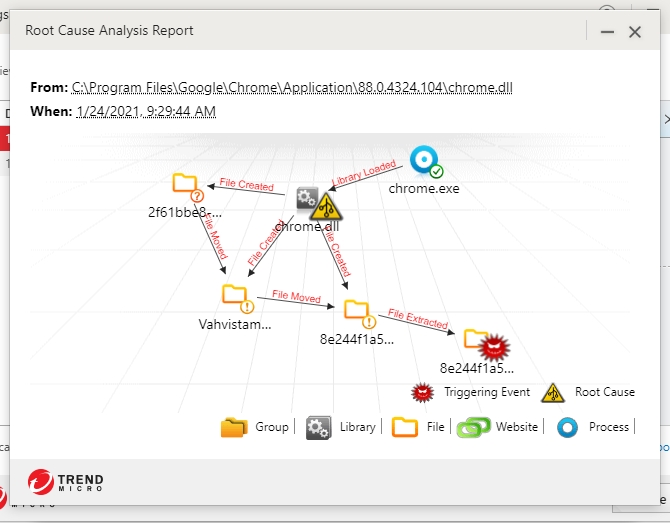This screenshot has width=670, height=523.
Task: Click the Website legend text
Action: pyautogui.click(x=517, y=426)
